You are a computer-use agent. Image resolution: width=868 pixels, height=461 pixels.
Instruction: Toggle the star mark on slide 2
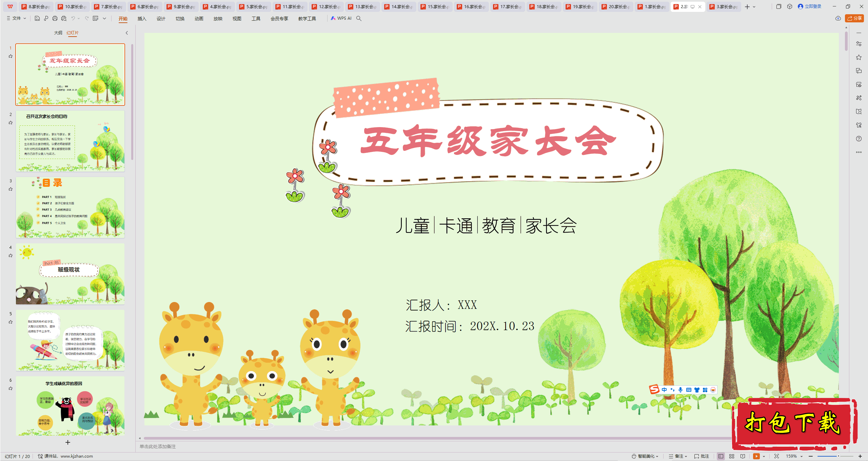[x=11, y=123]
